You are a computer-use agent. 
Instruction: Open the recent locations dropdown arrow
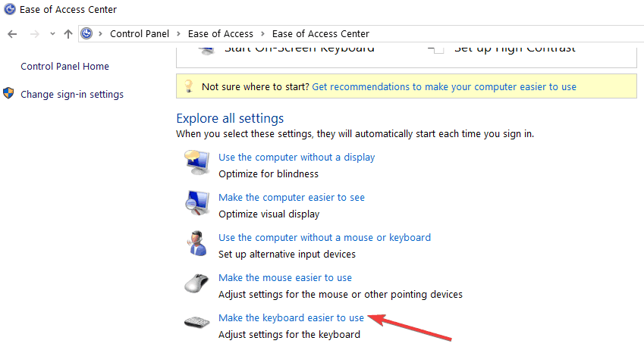click(52, 34)
